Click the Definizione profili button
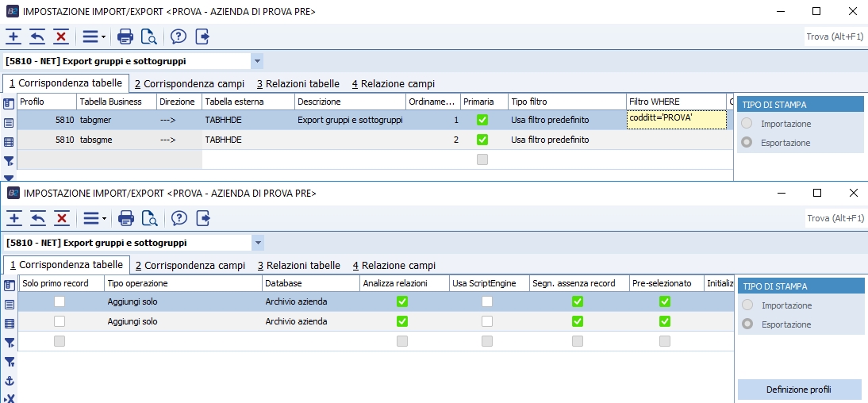The image size is (868, 403). click(x=798, y=390)
